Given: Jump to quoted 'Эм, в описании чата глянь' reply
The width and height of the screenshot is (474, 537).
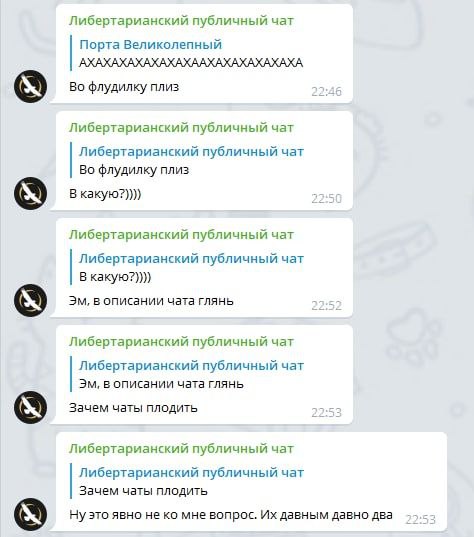Looking at the screenshot, I should [187, 374].
